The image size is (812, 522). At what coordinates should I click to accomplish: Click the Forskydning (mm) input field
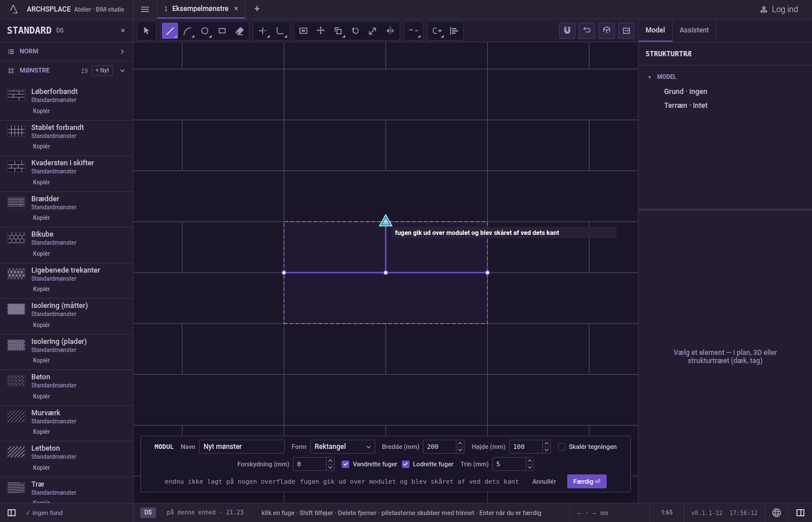(310, 464)
